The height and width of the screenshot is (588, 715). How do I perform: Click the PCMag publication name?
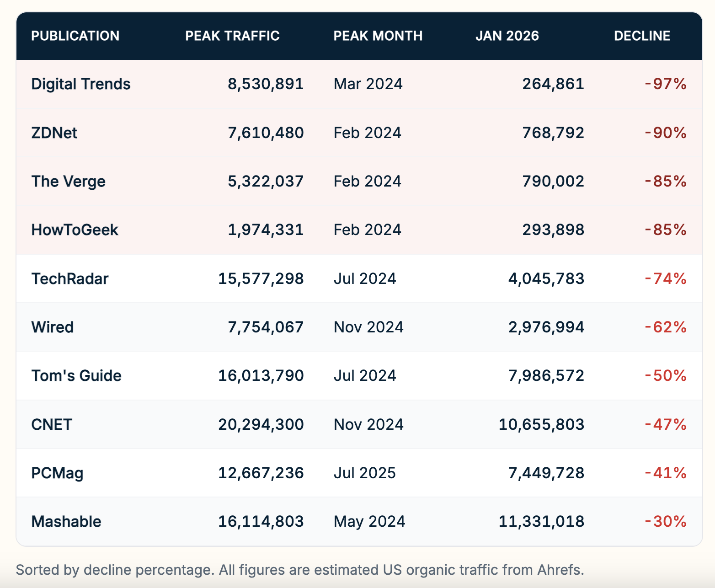click(57, 473)
